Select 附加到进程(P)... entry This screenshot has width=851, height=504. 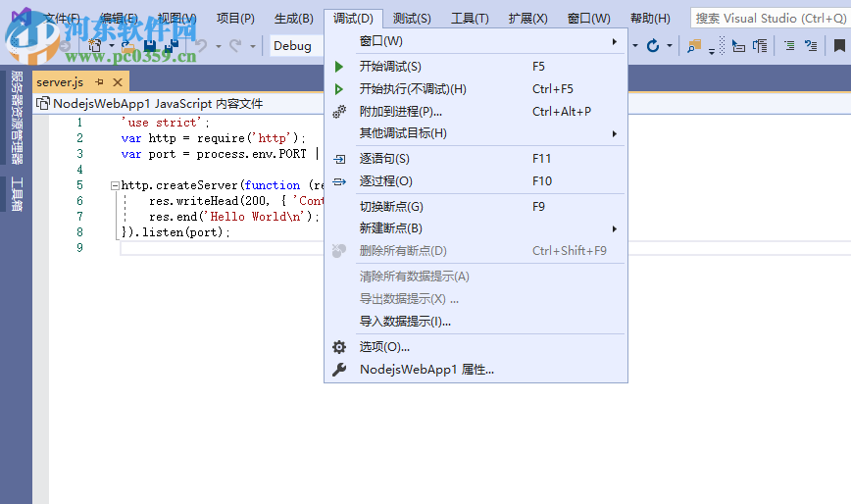point(476,112)
